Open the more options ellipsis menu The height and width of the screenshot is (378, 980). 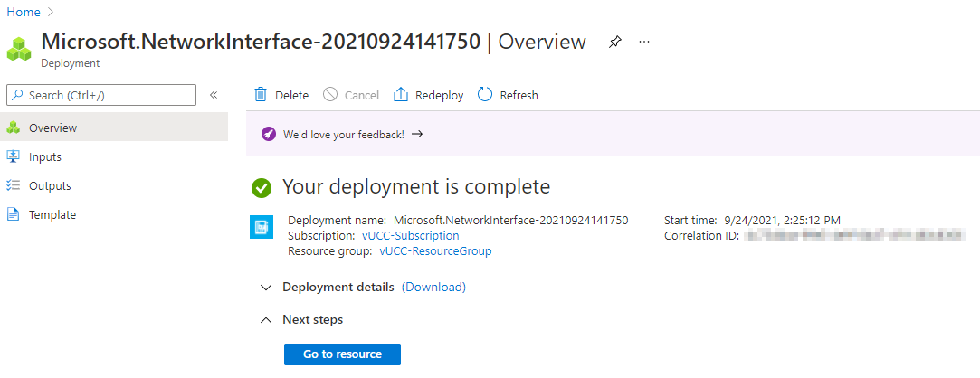pos(644,42)
